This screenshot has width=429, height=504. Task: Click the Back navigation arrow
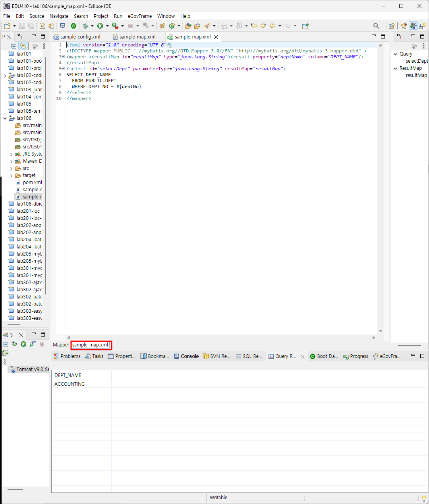(272, 26)
